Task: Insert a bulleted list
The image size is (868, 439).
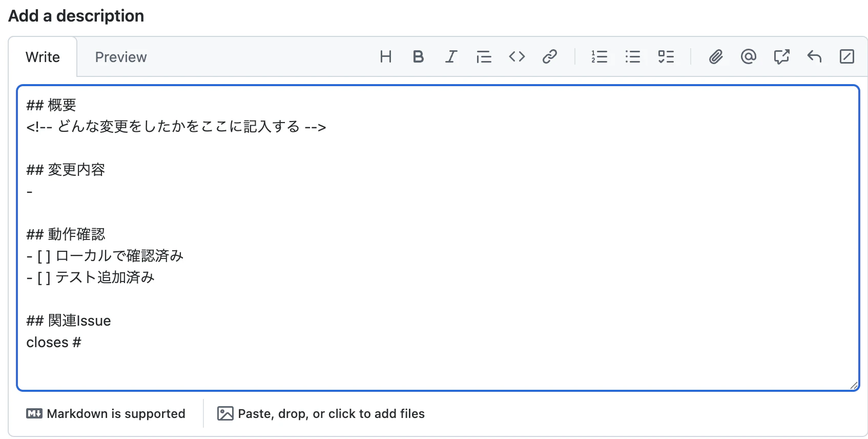Action: click(633, 56)
